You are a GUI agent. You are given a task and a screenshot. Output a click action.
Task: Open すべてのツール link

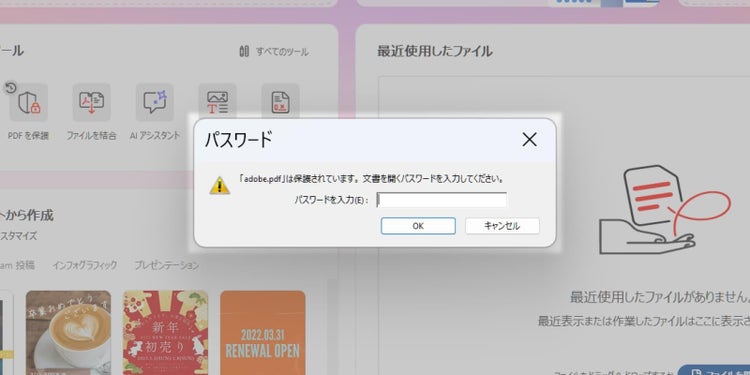(x=274, y=52)
